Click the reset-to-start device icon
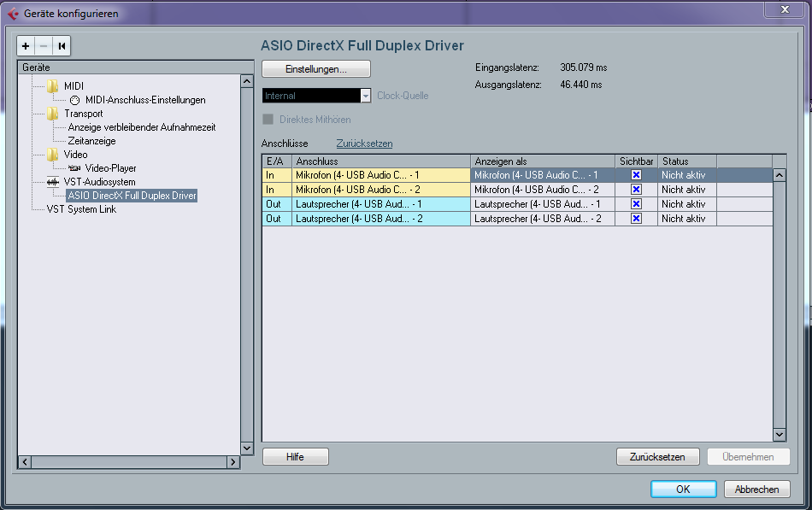Image resolution: width=812 pixels, height=510 pixels. point(62,46)
